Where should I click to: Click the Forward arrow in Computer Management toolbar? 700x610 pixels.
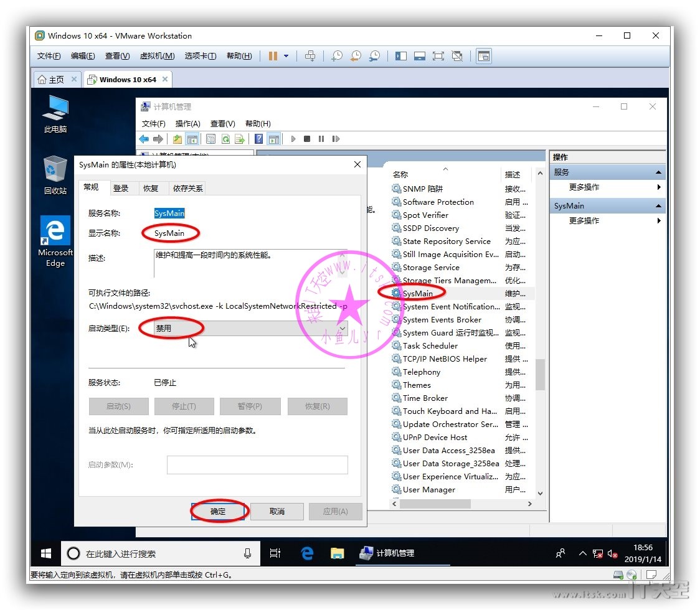tap(158, 139)
